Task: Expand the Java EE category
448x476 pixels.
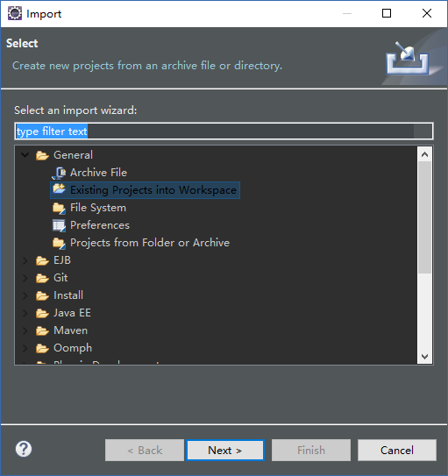Action: [x=25, y=313]
